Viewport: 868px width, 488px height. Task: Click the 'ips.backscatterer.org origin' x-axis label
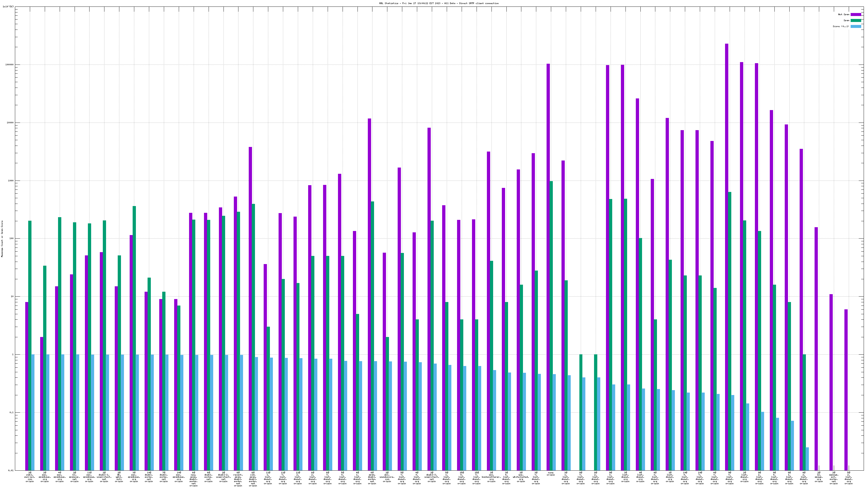(x=491, y=477)
